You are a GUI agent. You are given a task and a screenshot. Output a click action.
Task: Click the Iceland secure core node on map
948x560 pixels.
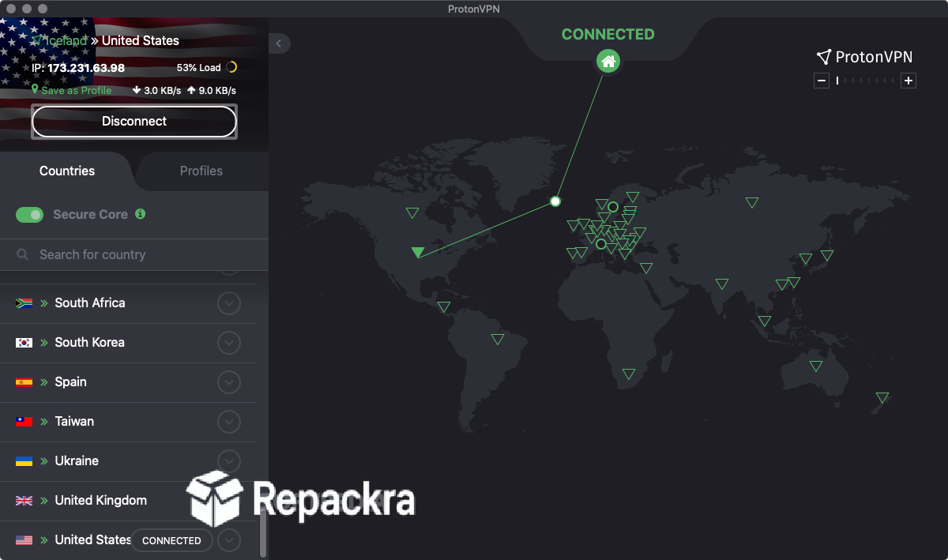(x=555, y=201)
